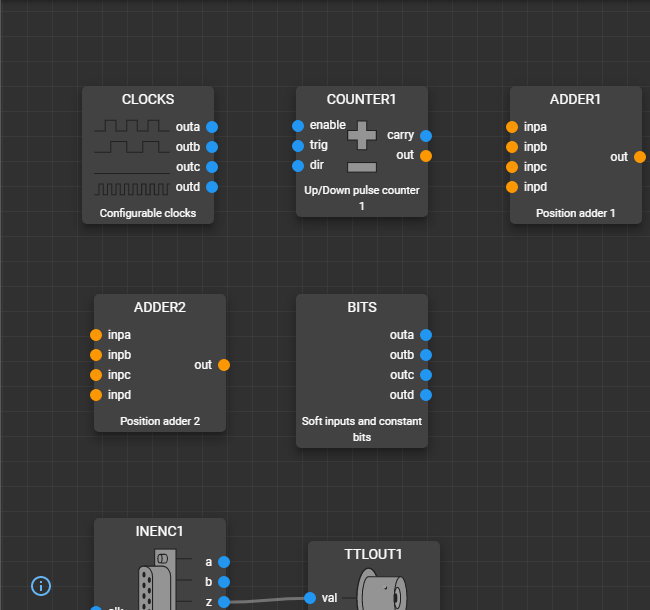Click COUNTER1 orange out port
The image size is (650, 610).
coord(426,156)
